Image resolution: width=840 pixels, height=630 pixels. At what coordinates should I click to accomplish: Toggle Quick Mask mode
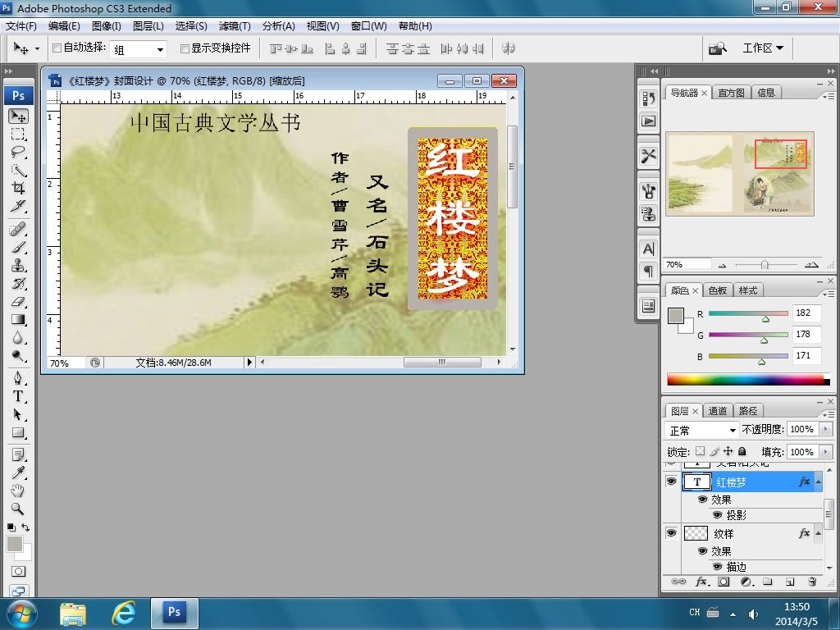pos(18,572)
